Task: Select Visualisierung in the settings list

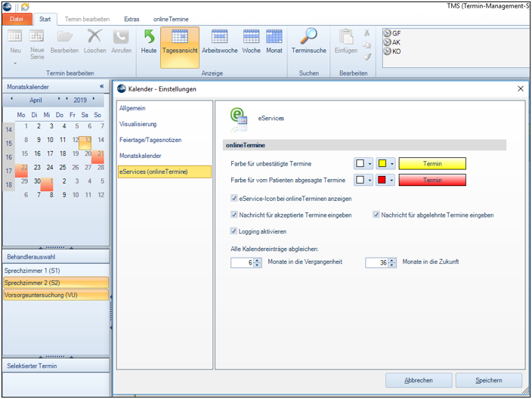Action: click(x=138, y=124)
